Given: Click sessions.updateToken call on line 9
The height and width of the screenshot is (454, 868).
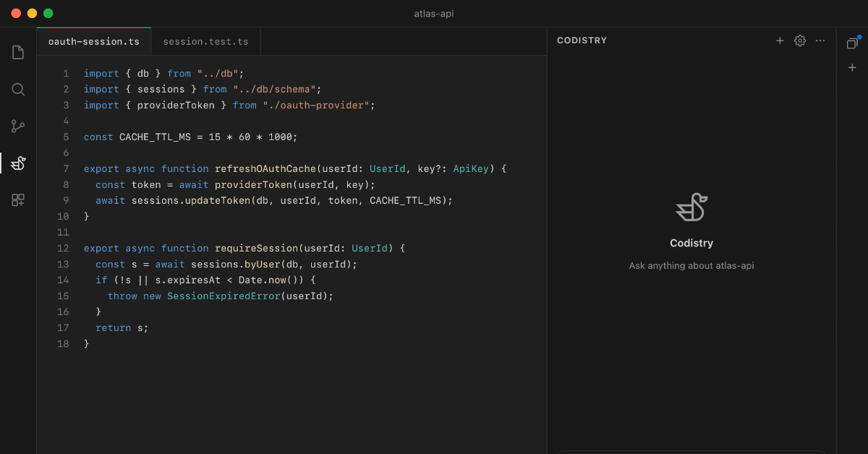Looking at the screenshot, I should [190, 200].
